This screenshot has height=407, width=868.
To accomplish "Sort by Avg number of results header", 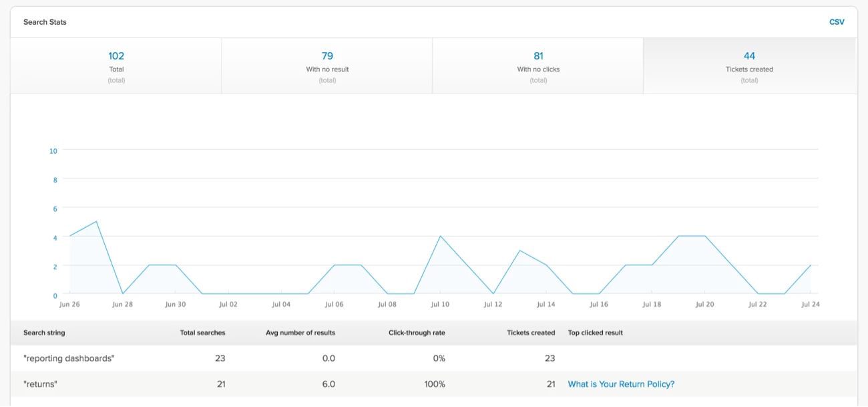I will [x=300, y=333].
